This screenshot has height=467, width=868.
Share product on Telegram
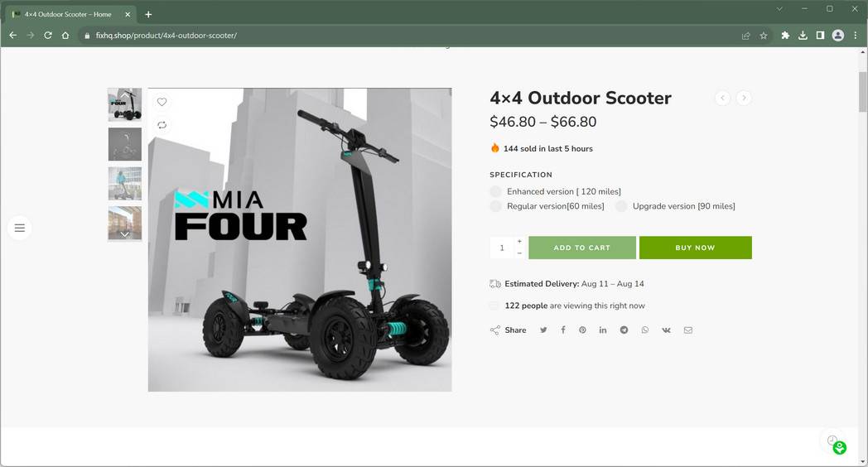[x=624, y=330]
